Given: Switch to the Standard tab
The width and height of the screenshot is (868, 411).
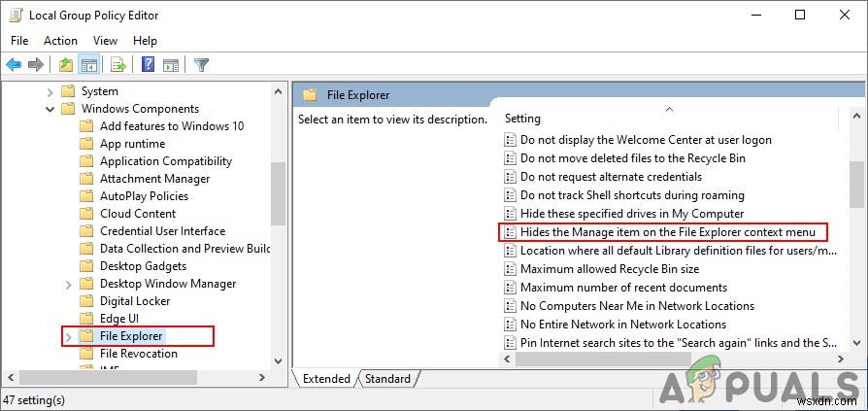Looking at the screenshot, I should [x=387, y=379].
